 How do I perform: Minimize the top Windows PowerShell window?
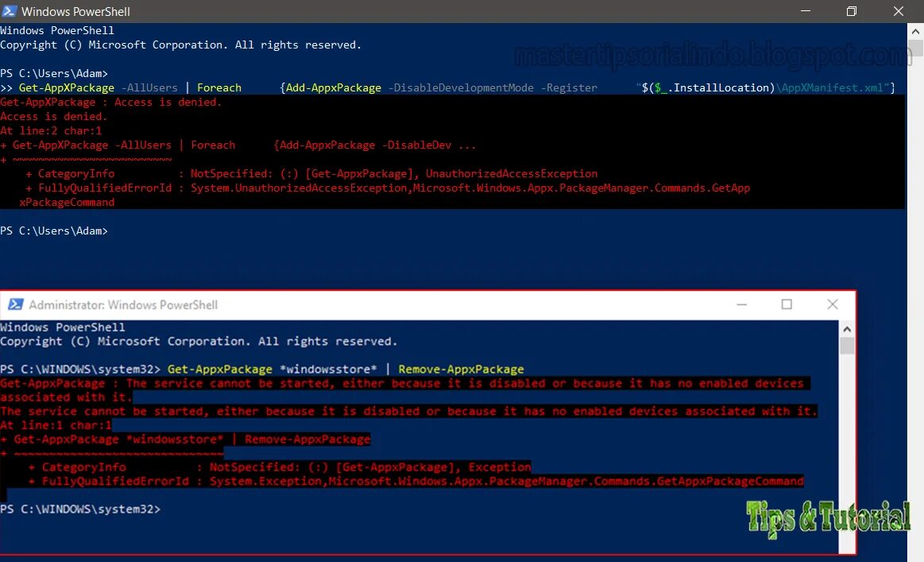pyautogui.click(x=806, y=10)
